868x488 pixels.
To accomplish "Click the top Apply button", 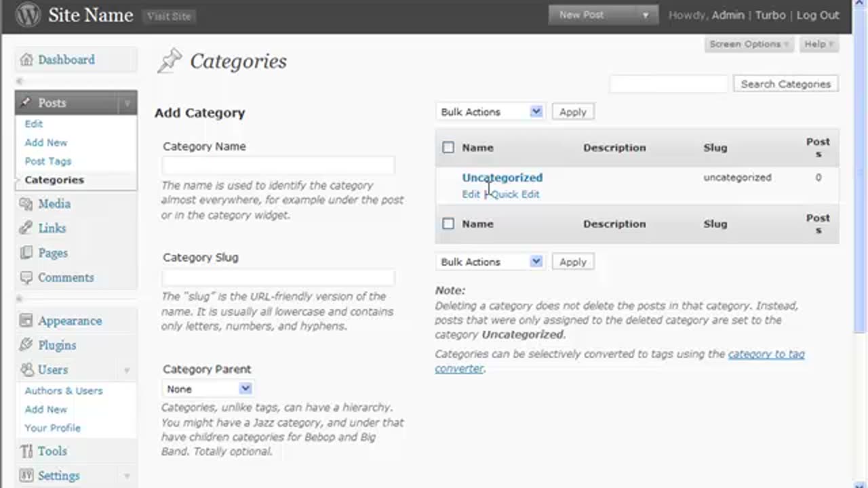I will click(573, 112).
